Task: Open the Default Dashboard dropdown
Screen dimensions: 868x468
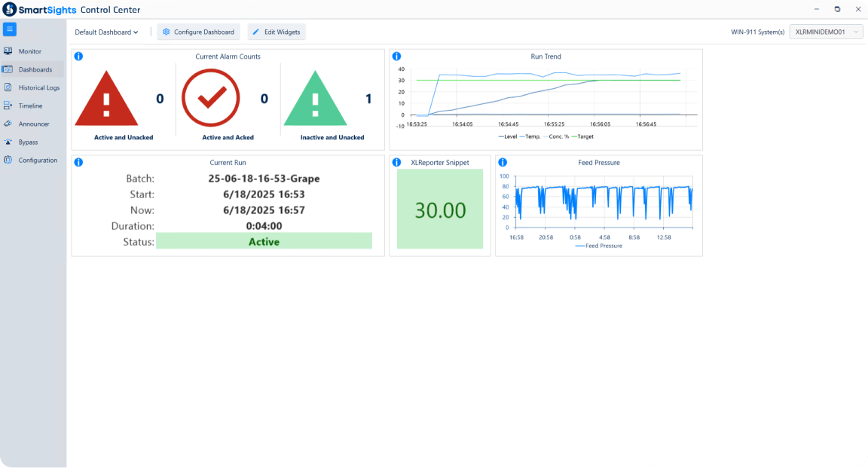Action: coord(105,32)
